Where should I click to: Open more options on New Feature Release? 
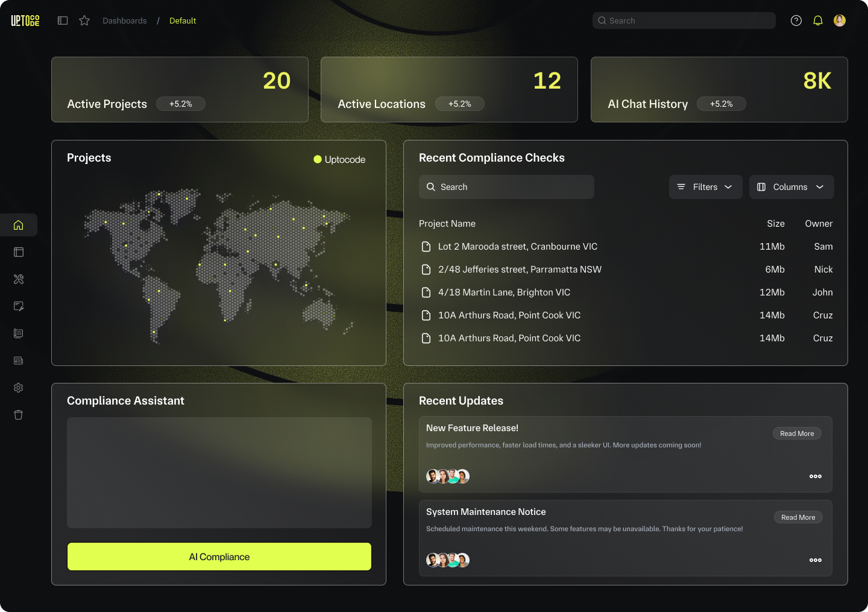tap(816, 476)
